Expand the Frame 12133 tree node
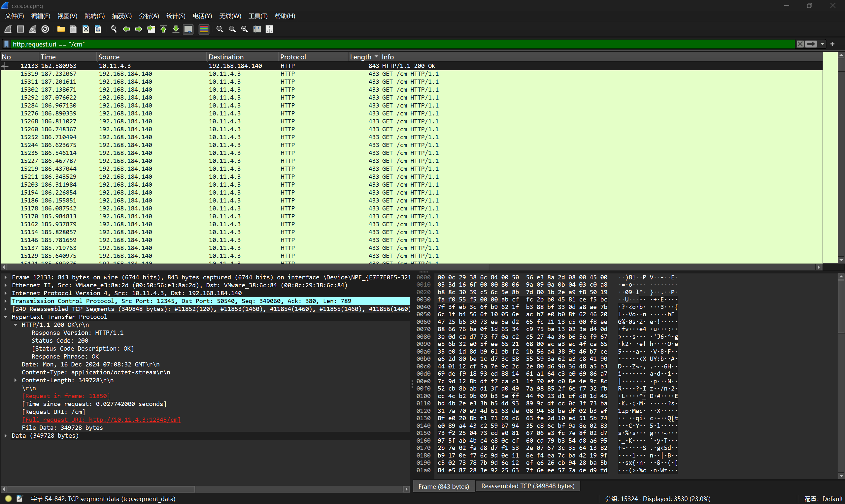This screenshot has width=845, height=504. [x=5, y=277]
